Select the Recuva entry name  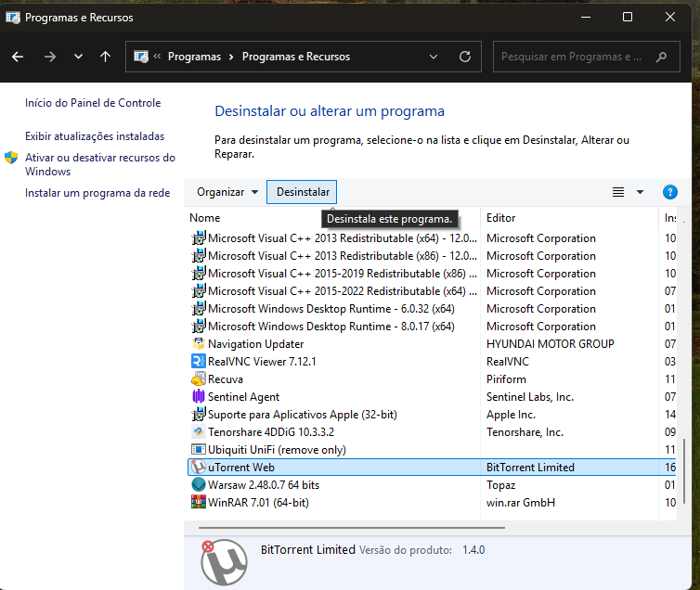(226, 379)
